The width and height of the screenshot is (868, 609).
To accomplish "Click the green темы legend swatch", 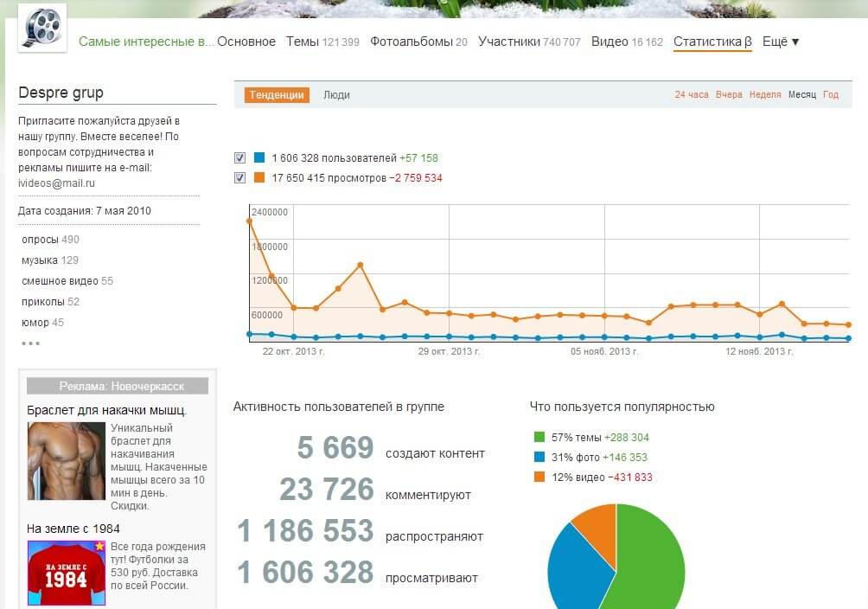I will (x=539, y=437).
